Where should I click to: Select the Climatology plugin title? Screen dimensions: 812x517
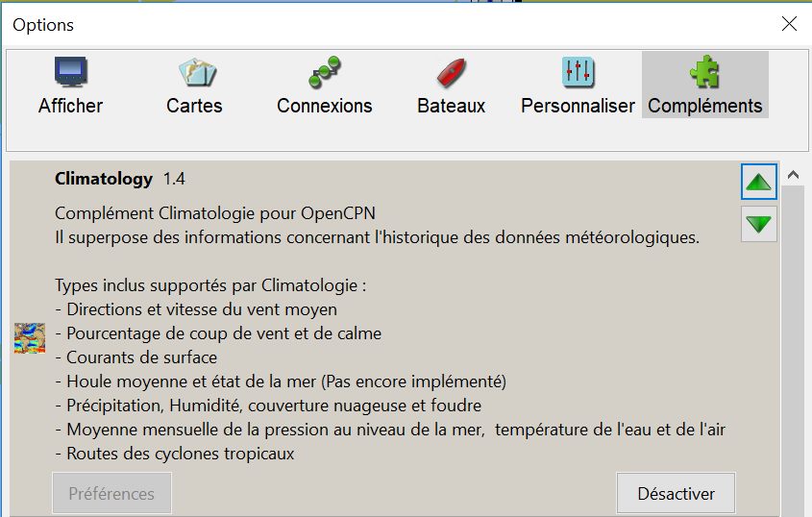(104, 179)
